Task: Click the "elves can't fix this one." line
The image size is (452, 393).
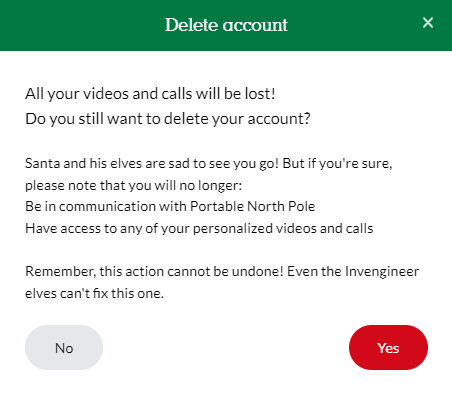Action: coord(95,294)
